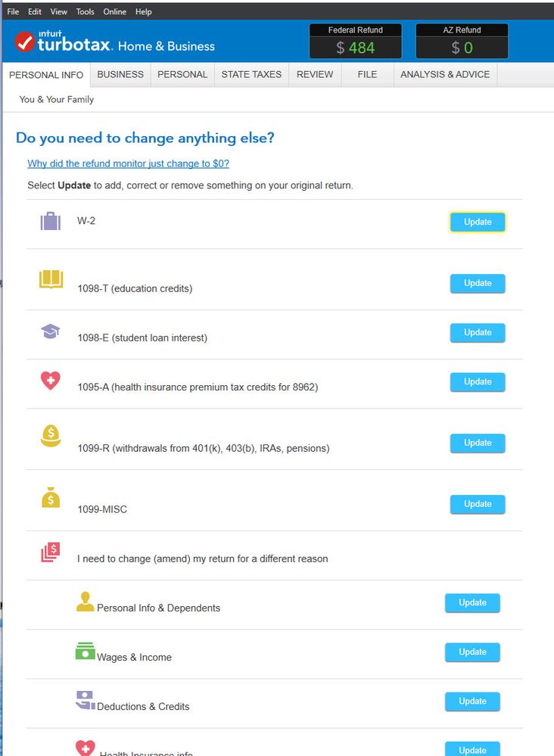Screen dimensions: 554x756
Task: Click the 1099-MISC money bag icon
Action: pos(51,497)
